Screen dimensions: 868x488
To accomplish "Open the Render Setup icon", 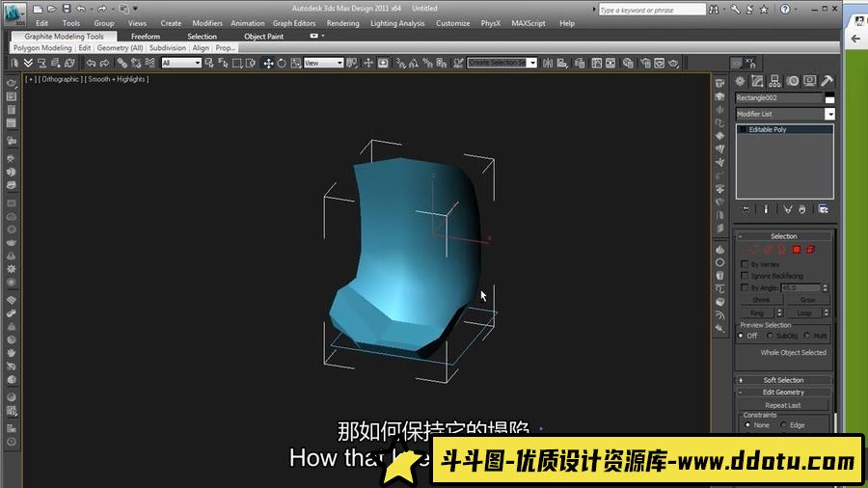I will tap(645, 63).
